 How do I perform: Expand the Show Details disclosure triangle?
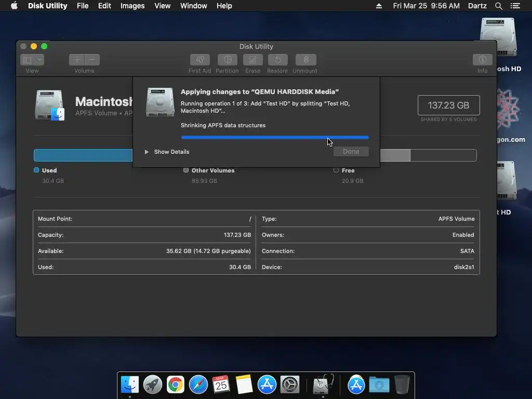coord(147,152)
